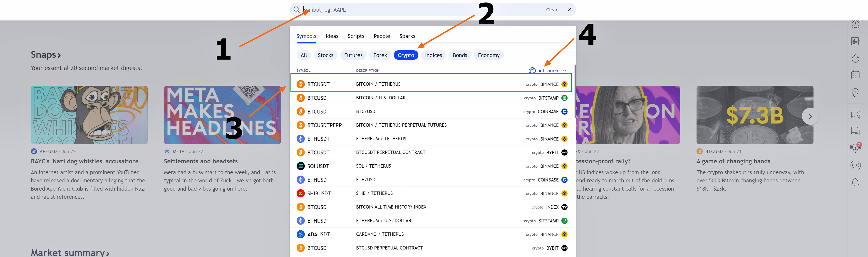Open "A game of changing hands" headline
The width and height of the screenshot is (868, 257).
pyautogui.click(x=734, y=161)
